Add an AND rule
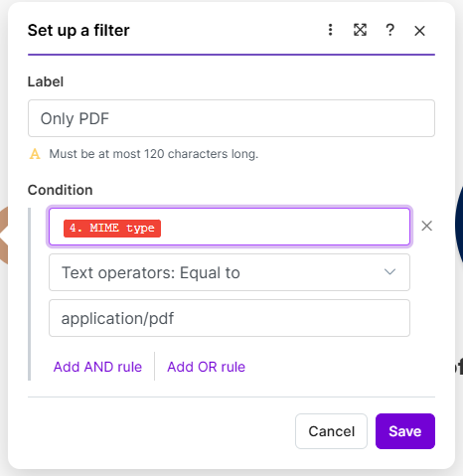Viewport: 463px width, 476px height. click(x=97, y=367)
